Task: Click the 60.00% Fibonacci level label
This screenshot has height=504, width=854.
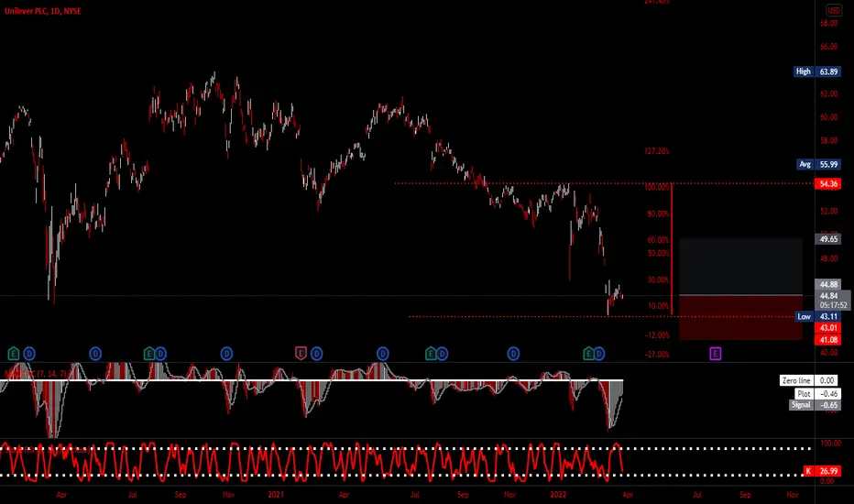Action: point(658,240)
